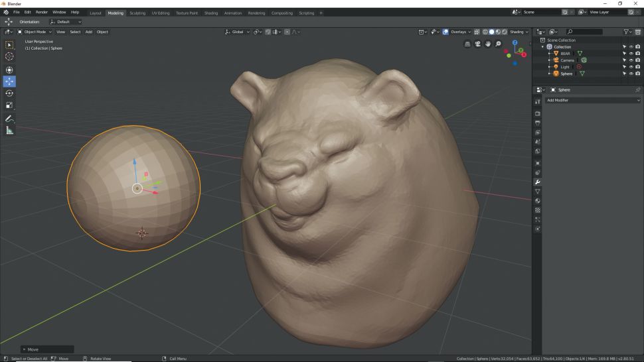Open the Render menu
The width and height of the screenshot is (644, 362).
pos(41,13)
